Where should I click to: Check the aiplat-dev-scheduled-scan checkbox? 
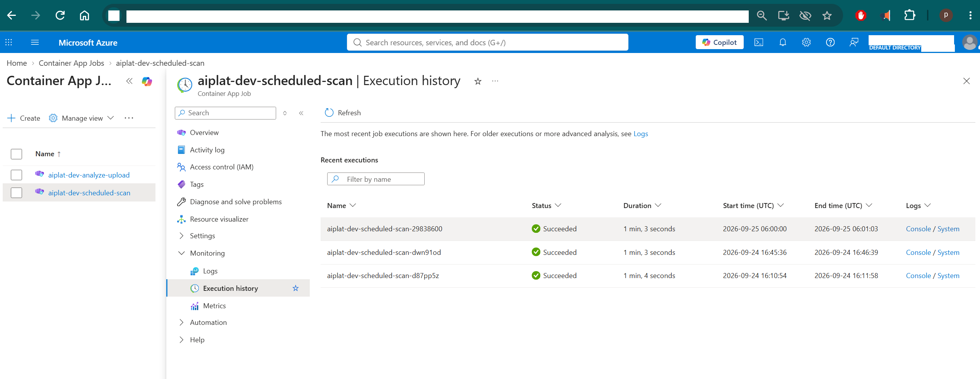16,193
